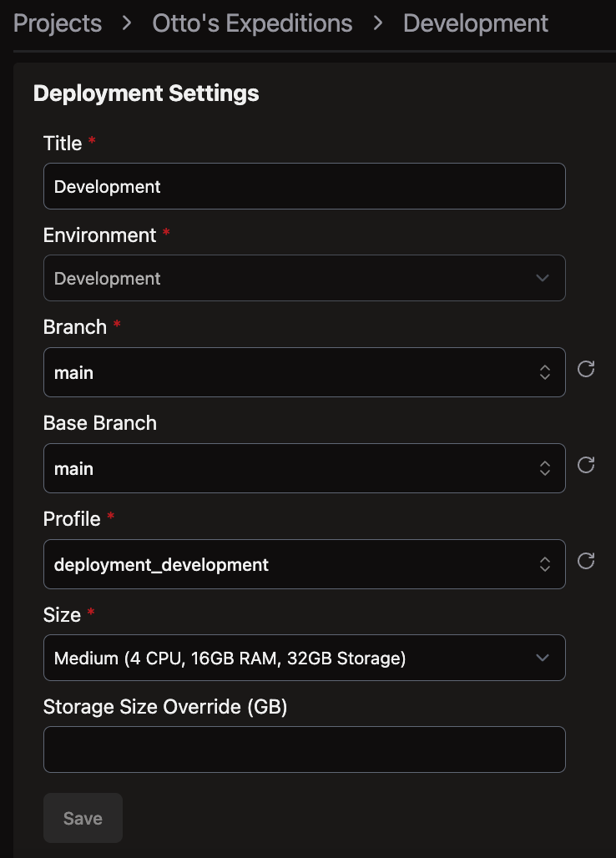Click the Storage Size Override input
The image size is (616, 858).
(304, 749)
